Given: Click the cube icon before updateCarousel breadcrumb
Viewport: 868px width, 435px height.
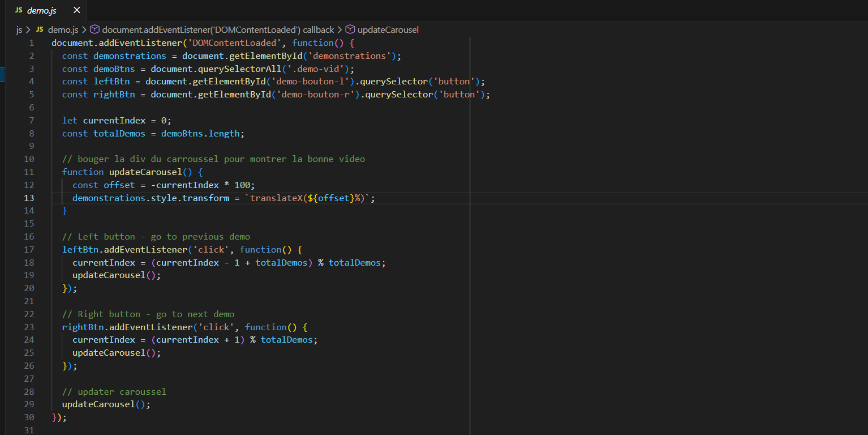Looking at the screenshot, I should pyautogui.click(x=350, y=29).
